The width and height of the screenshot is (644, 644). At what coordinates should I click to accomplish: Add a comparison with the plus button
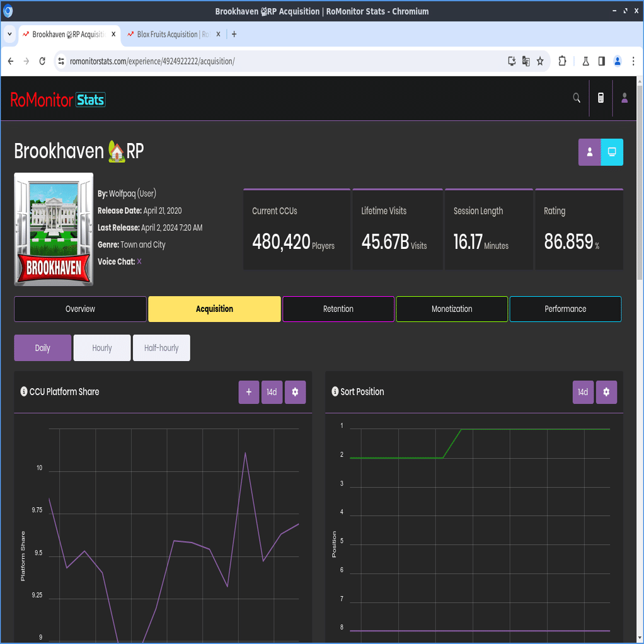point(249,392)
